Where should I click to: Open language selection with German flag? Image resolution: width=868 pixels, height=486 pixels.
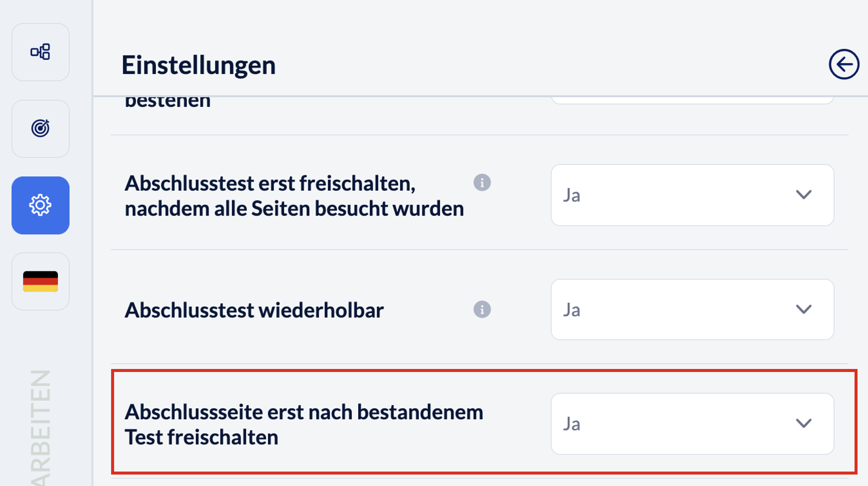click(x=40, y=281)
